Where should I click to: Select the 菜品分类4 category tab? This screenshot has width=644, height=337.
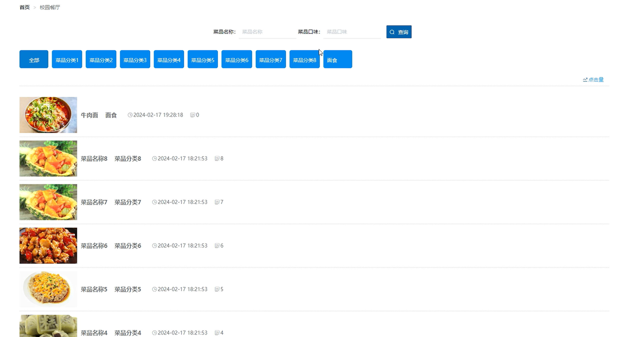pyautogui.click(x=169, y=59)
